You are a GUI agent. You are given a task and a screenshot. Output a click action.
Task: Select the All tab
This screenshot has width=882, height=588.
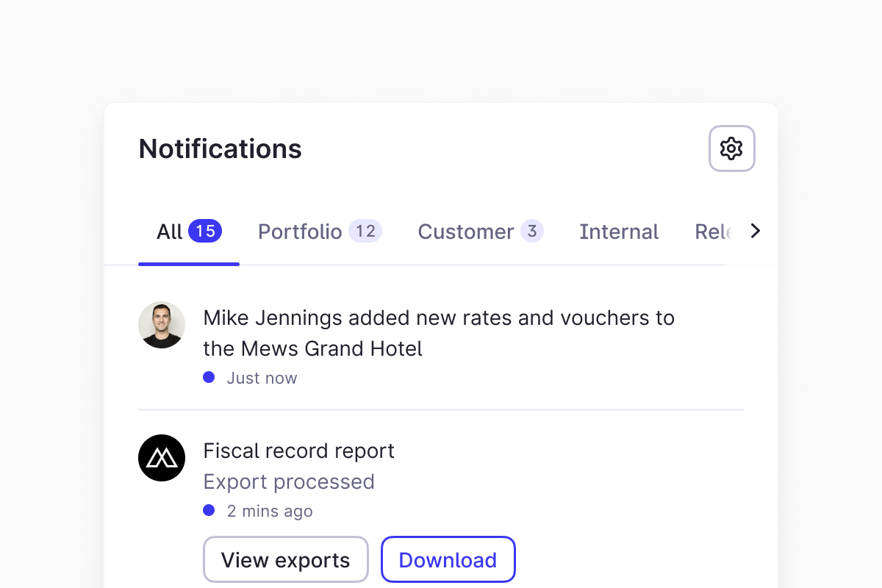point(170,232)
